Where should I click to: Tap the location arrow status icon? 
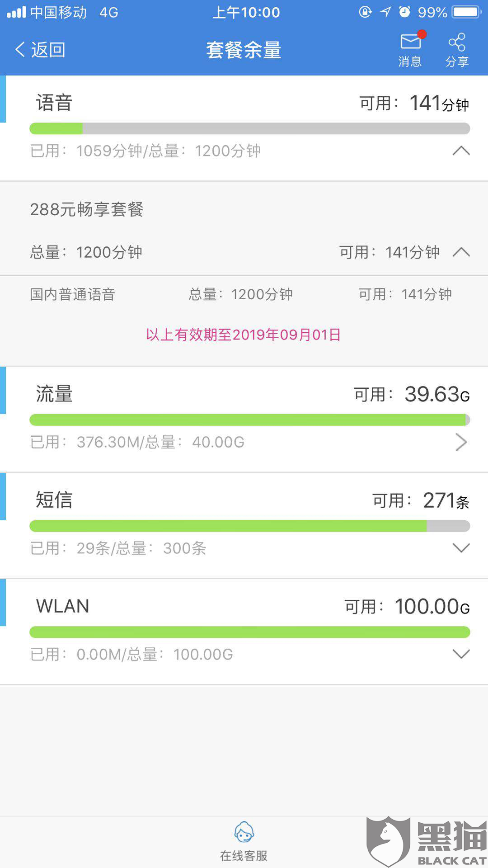point(385,12)
